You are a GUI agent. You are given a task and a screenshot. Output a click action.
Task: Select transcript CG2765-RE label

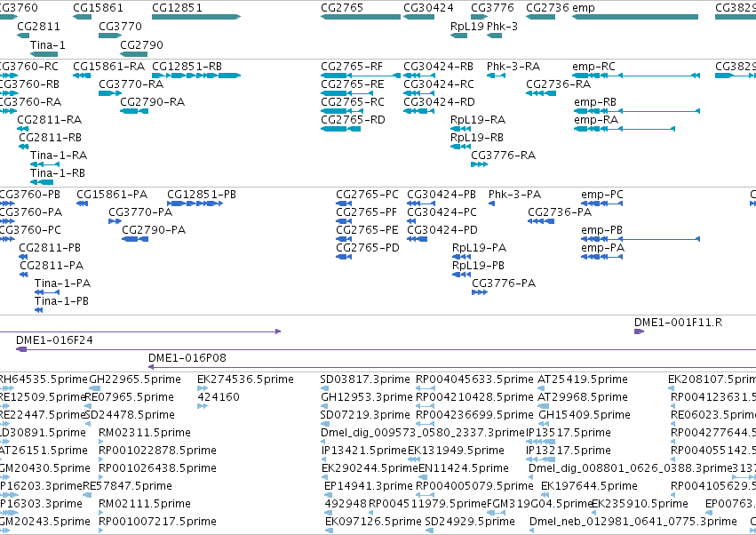tap(353, 84)
